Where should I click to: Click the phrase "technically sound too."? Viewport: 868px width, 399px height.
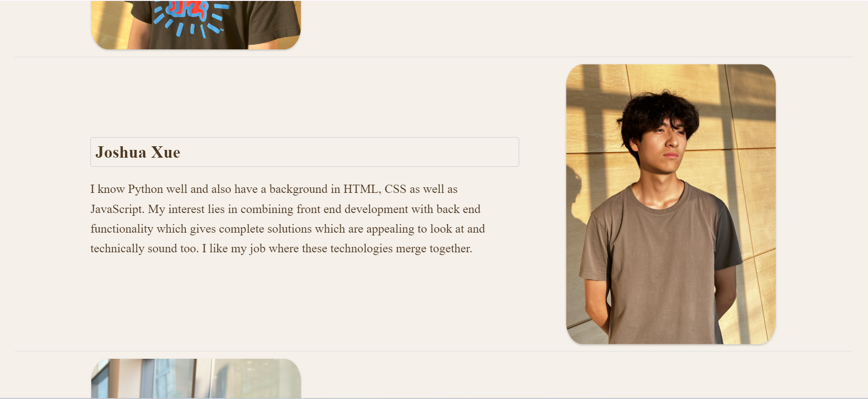click(145, 249)
